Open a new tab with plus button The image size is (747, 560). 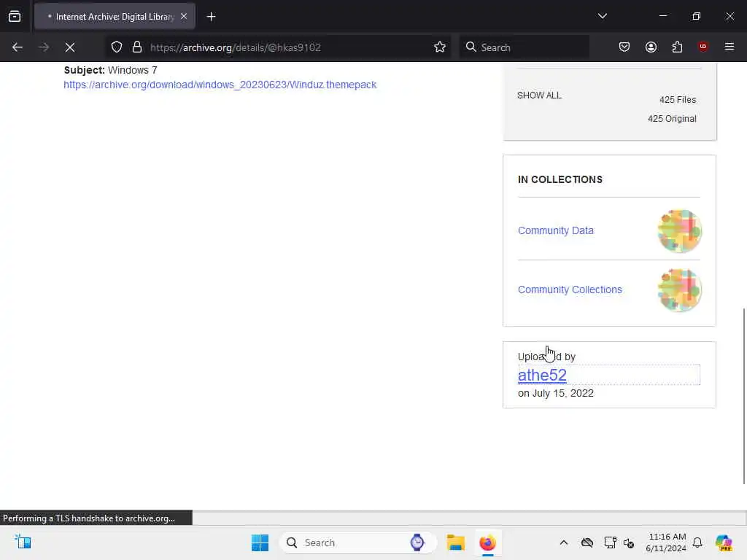[x=211, y=17]
